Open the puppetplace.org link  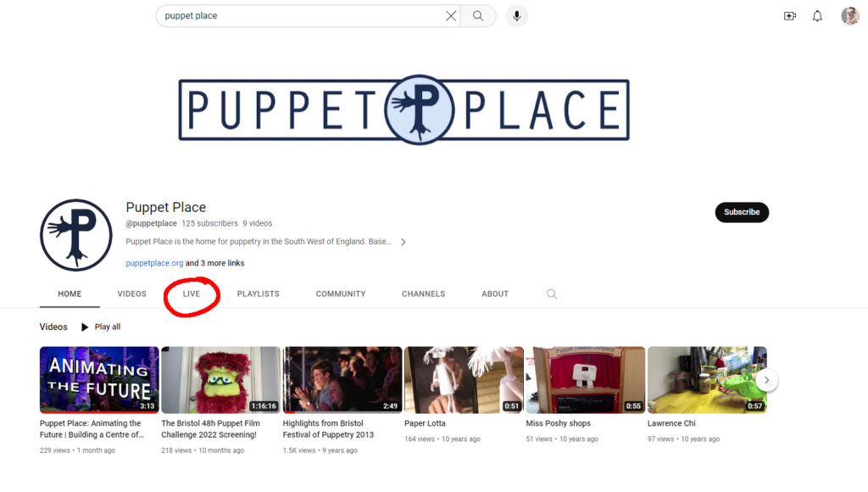(154, 264)
